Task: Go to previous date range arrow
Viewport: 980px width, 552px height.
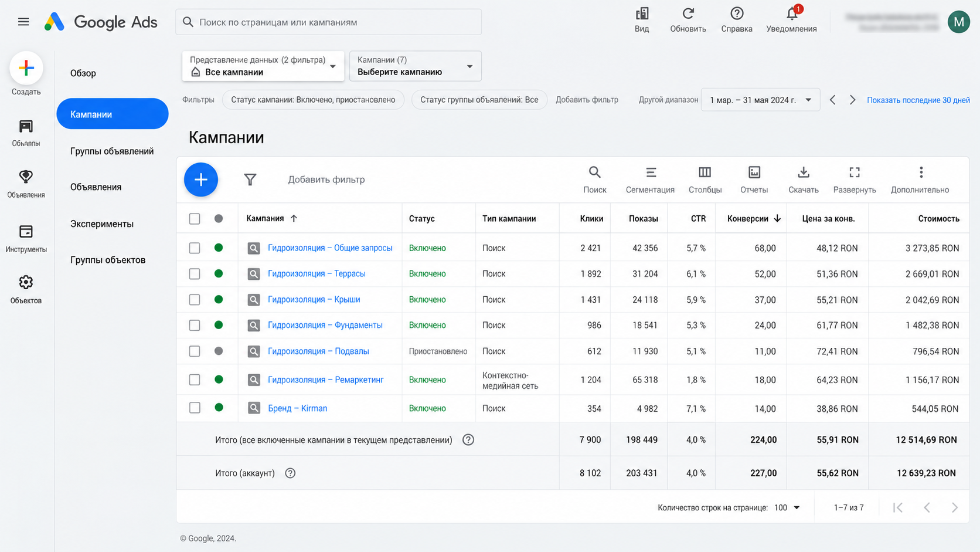Action: [833, 100]
